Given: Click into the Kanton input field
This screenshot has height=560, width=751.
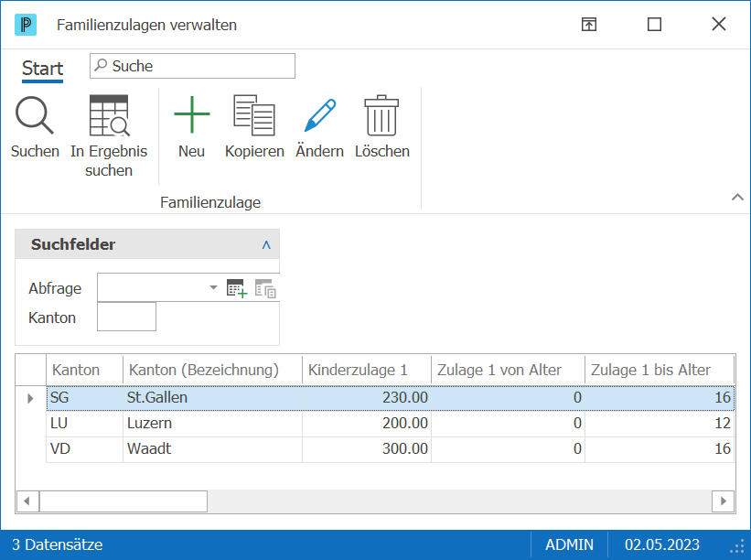Looking at the screenshot, I should (x=126, y=317).
